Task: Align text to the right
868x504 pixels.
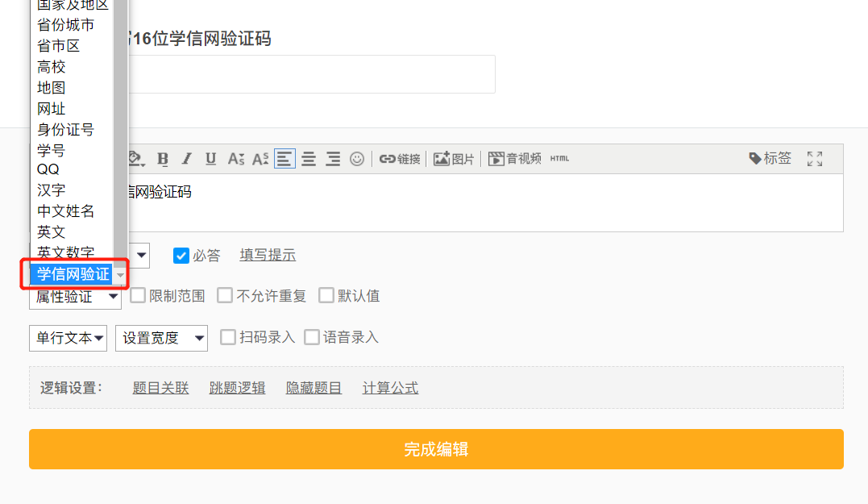Action: (x=333, y=159)
